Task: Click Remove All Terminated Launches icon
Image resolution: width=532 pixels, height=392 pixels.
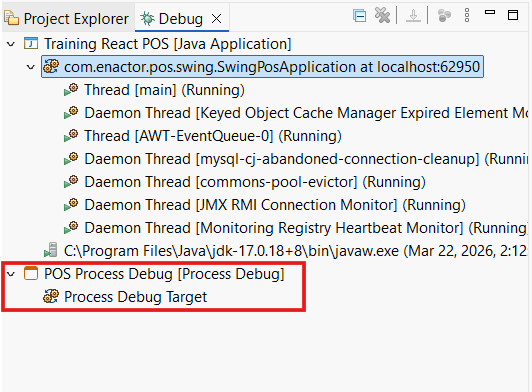Action: click(x=382, y=16)
